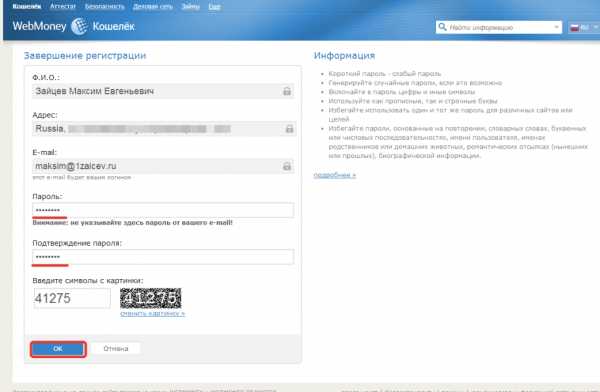Image resolution: width=600 pixels, height=392 pixels.
Task: Click the captcha code input containing 41275
Action: (72, 298)
